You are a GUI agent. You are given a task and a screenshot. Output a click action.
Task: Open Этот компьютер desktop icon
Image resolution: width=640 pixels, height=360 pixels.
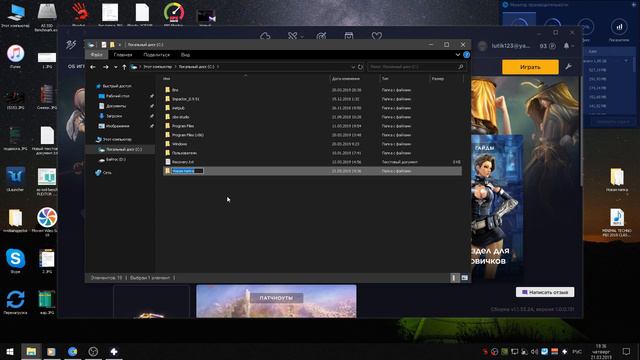click(x=15, y=15)
